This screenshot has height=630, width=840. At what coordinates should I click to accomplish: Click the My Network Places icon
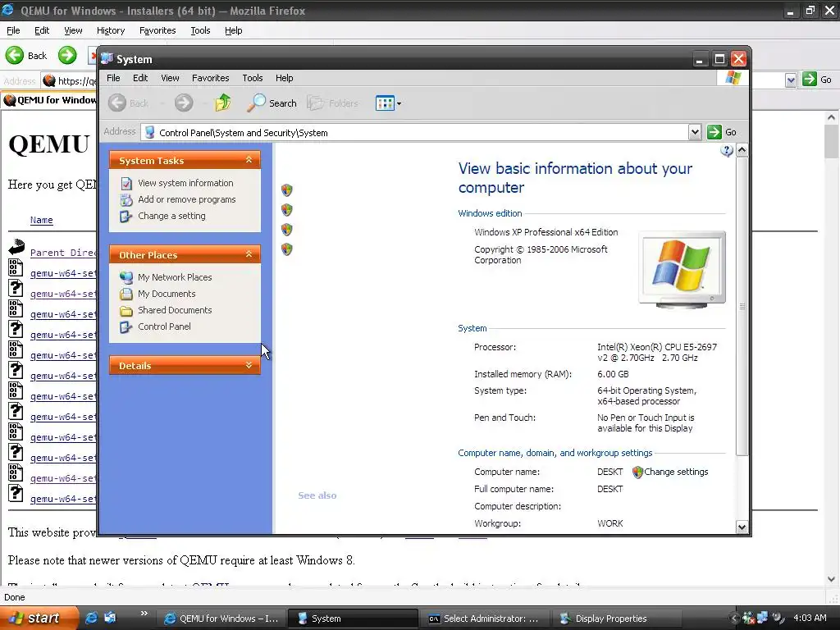[126, 277]
